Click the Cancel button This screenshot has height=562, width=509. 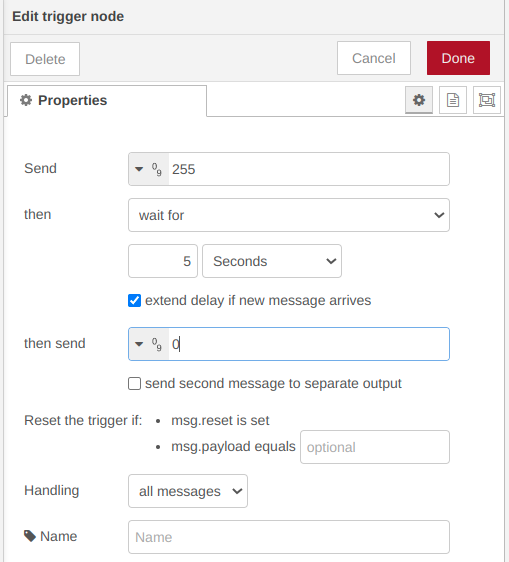tap(374, 58)
